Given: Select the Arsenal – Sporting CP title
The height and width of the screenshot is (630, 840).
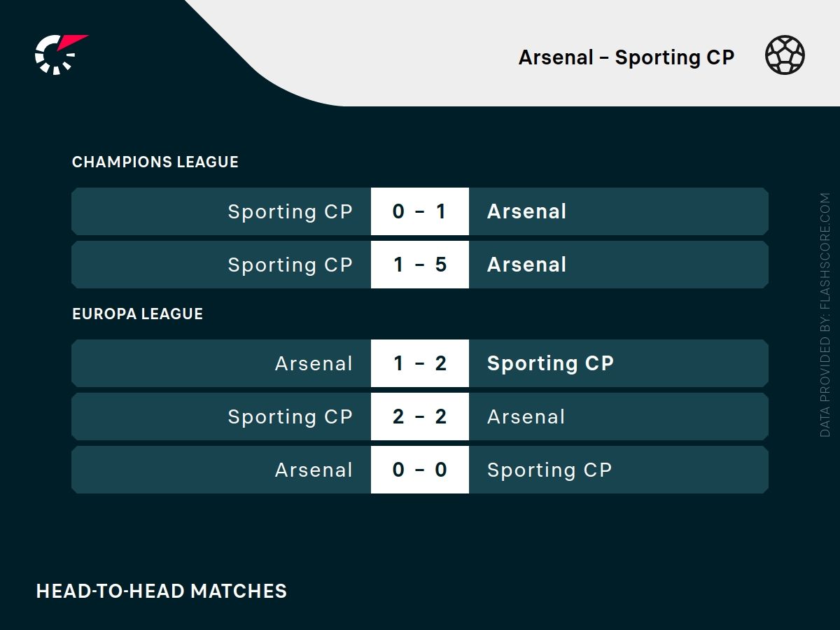Looking at the screenshot, I should click(626, 57).
